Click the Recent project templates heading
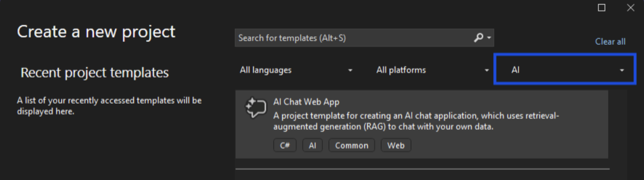Viewport: 644px width, 180px height. (x=95, y=73)
